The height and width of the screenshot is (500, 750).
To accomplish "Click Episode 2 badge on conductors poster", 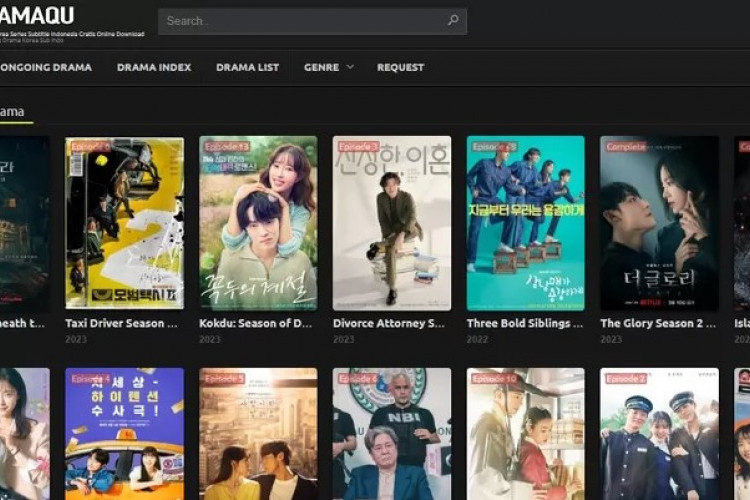I will tap(626, 379).
